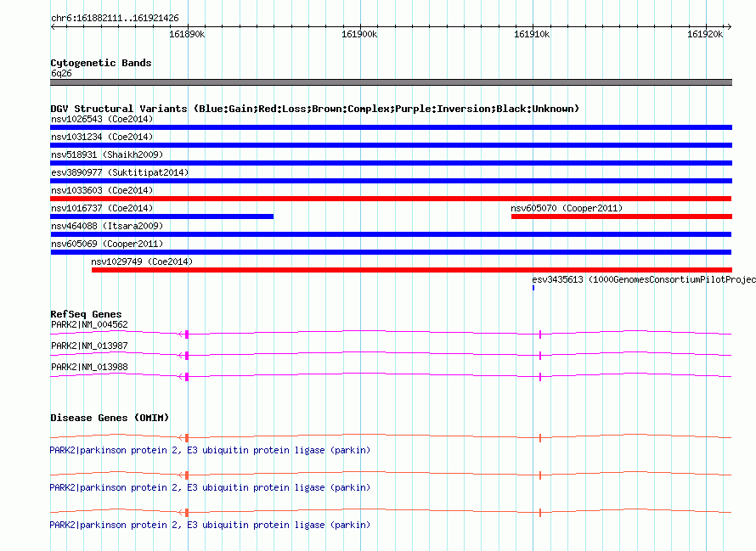Viewport: 756px width, 551px height.
Task: Click the ruler's left end arrow
Action: tap(53, 26)
